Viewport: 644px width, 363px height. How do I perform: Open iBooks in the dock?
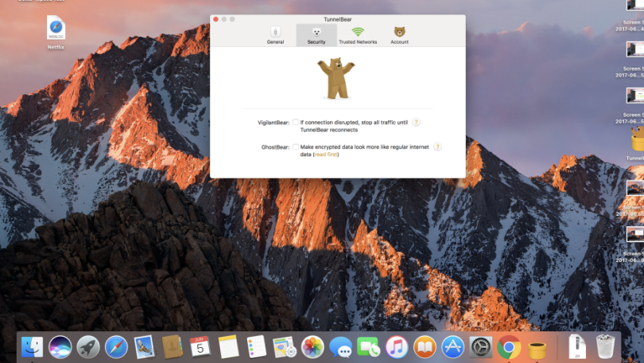pyautogui.click(x=425, y=347)
